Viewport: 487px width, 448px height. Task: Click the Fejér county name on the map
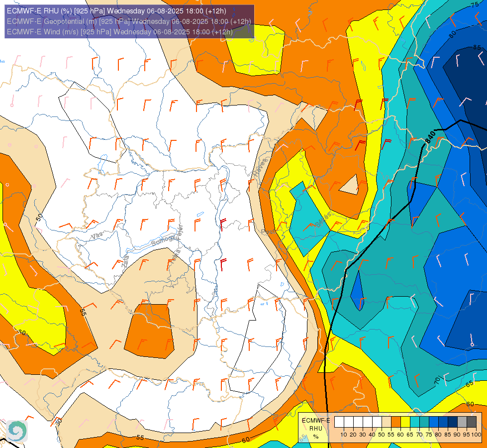(x=180, y=232)
